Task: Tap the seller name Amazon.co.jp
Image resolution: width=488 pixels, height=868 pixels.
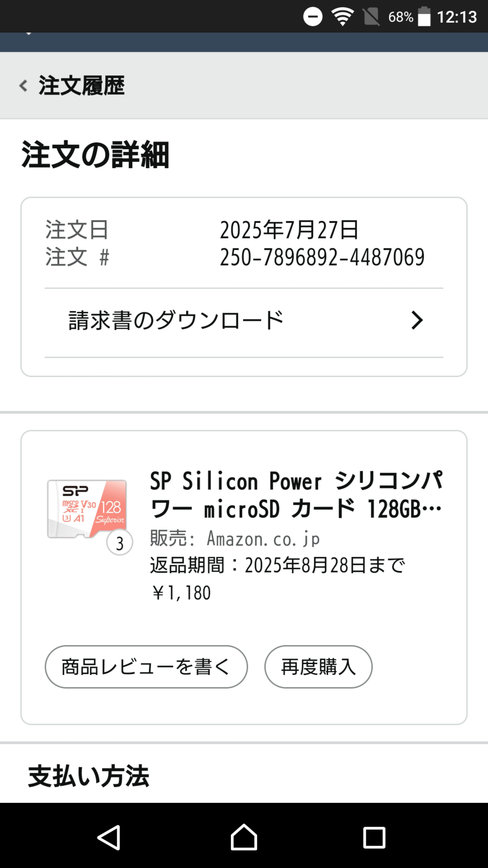Action: pos(263,538)
